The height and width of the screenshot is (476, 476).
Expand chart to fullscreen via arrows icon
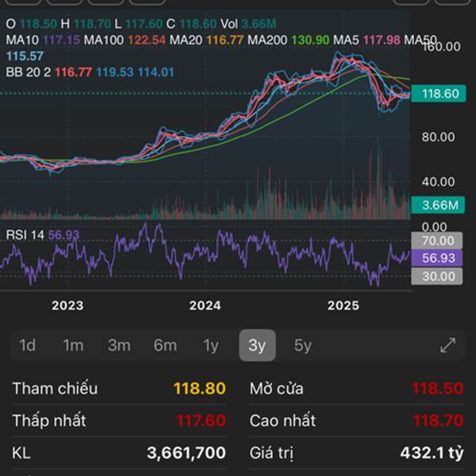[x=447, y=345]
